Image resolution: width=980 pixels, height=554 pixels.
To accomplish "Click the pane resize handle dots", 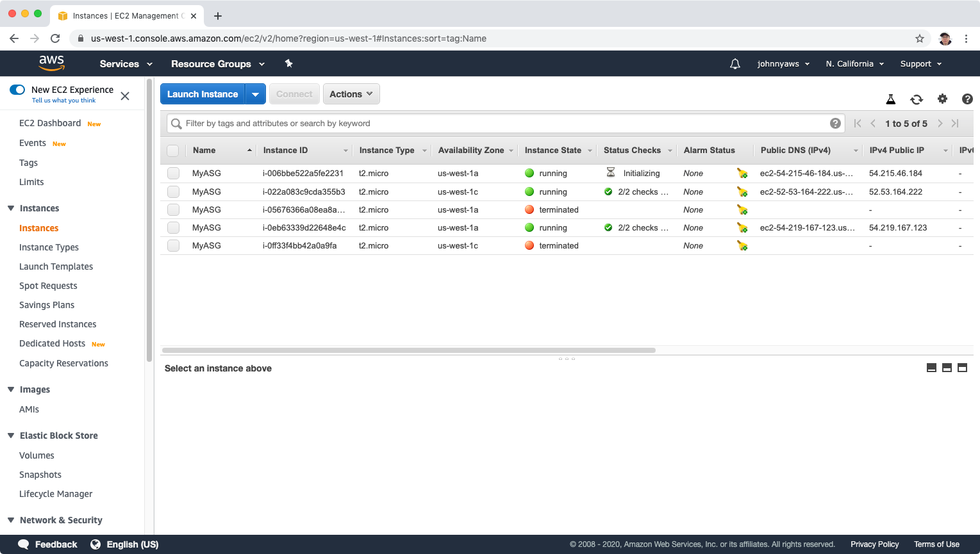I will point(567,359).
